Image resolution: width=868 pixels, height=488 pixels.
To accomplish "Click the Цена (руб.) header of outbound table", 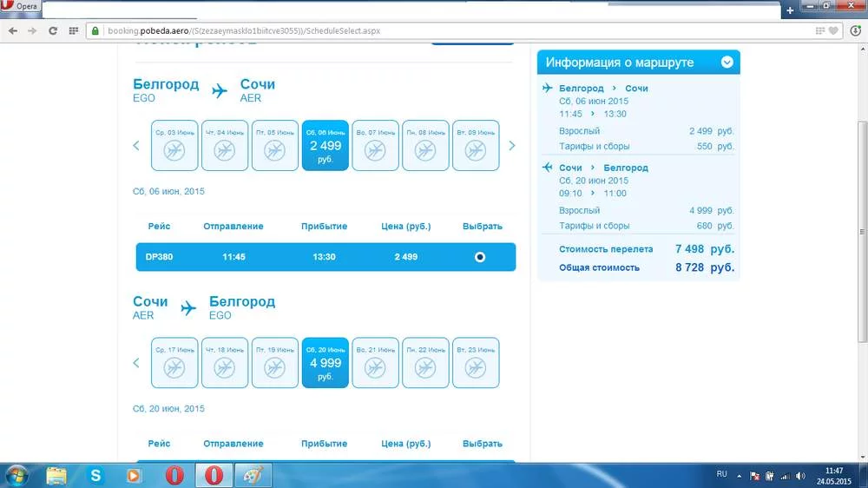I will (x=405, y=226).
